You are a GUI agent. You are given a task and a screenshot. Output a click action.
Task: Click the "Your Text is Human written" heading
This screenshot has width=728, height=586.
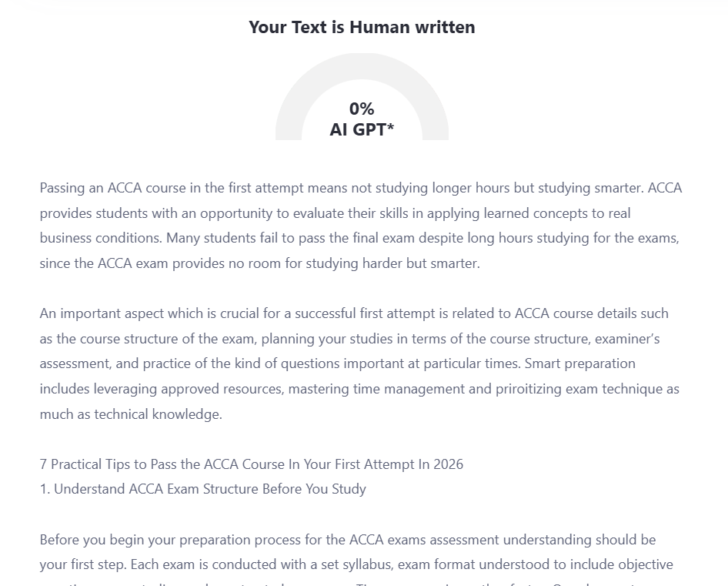[362, 28]
